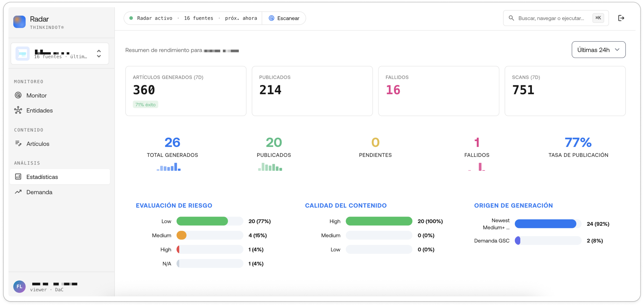
Task: Click the logout icon in top bar
Action: click(621, 18)
